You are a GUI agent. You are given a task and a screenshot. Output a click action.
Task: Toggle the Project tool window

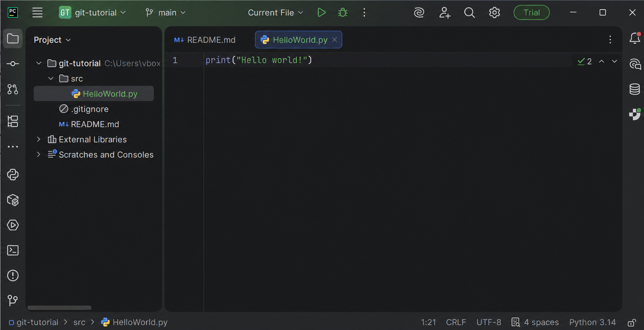[13, 39]
